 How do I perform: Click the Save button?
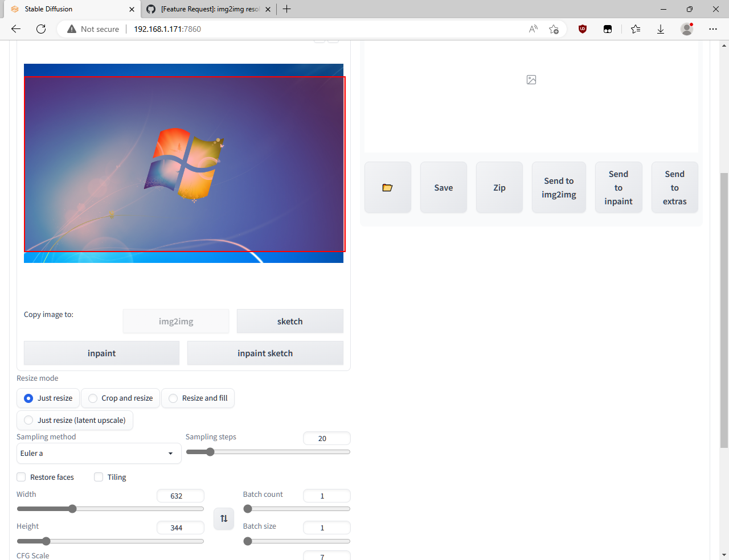(x=443, y=187)
